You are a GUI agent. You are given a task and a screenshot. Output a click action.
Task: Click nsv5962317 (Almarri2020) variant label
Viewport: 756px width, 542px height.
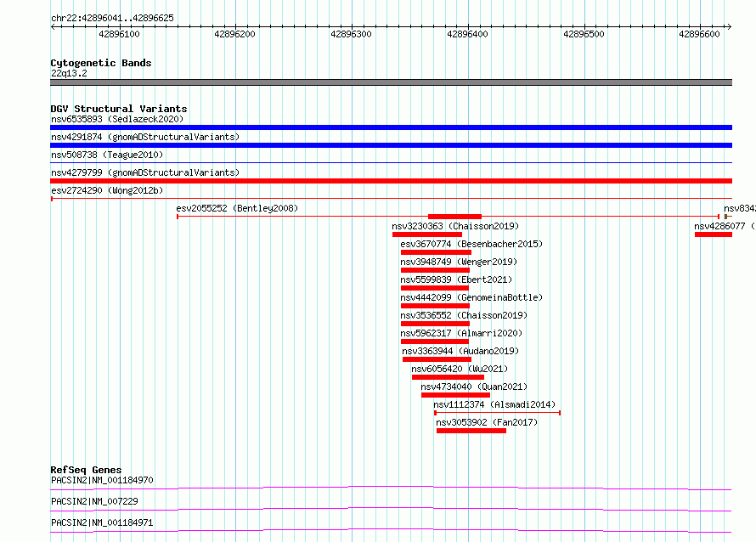(x=461, y=333)
